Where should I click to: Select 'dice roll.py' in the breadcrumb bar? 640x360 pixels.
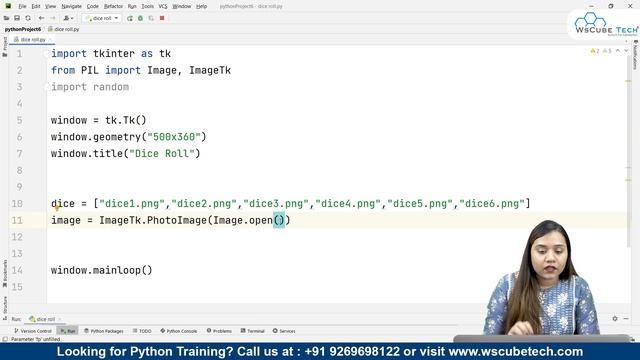pyautogui.click(x=64, y=29)
